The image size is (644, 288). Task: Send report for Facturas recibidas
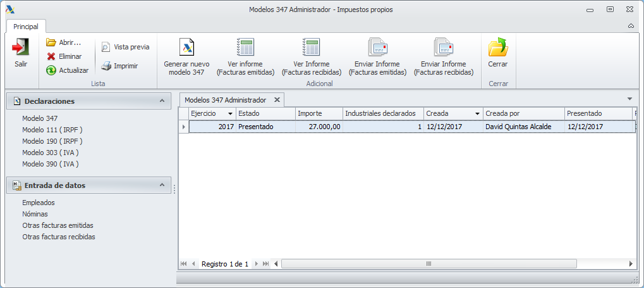[x=444, y=57]
